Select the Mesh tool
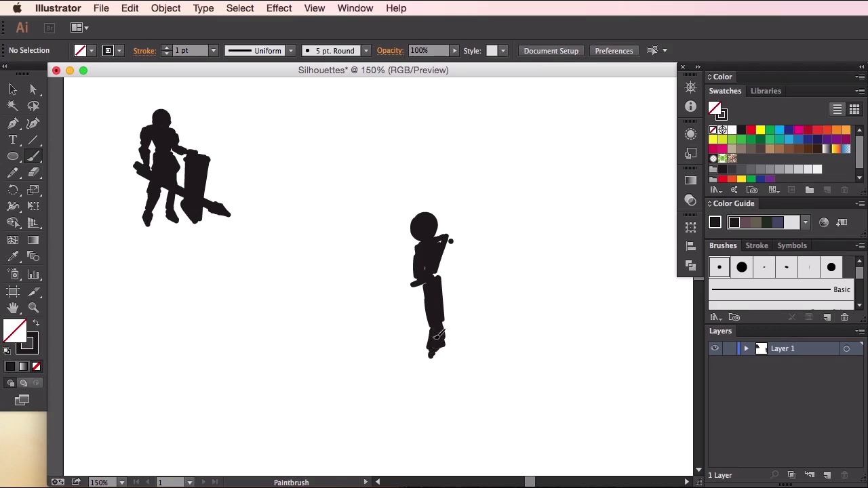 coord(13,240)
